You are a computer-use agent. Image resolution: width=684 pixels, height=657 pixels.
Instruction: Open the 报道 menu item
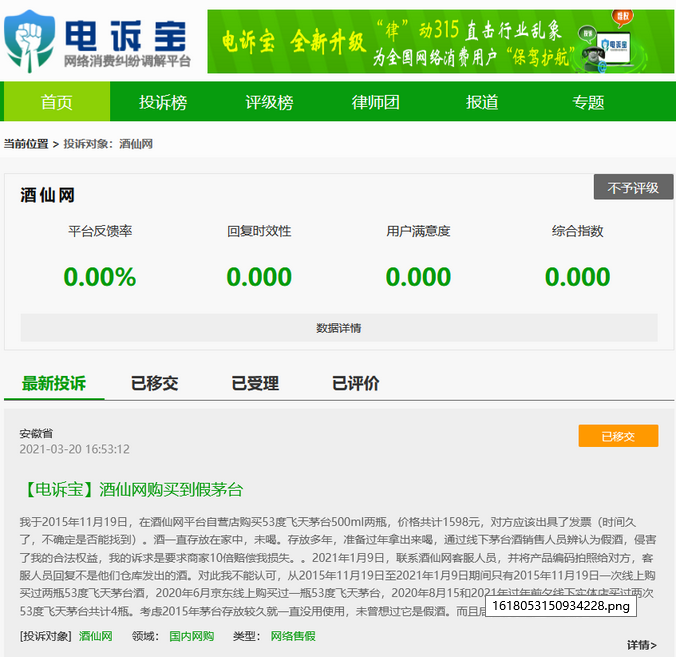coord(482,102)
